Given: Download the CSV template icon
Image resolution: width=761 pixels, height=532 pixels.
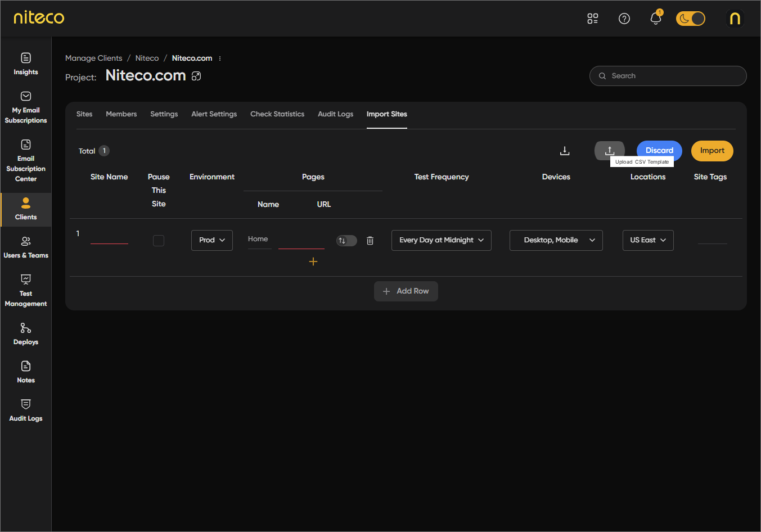Looking at the screenshot, I should pos(565,151).
